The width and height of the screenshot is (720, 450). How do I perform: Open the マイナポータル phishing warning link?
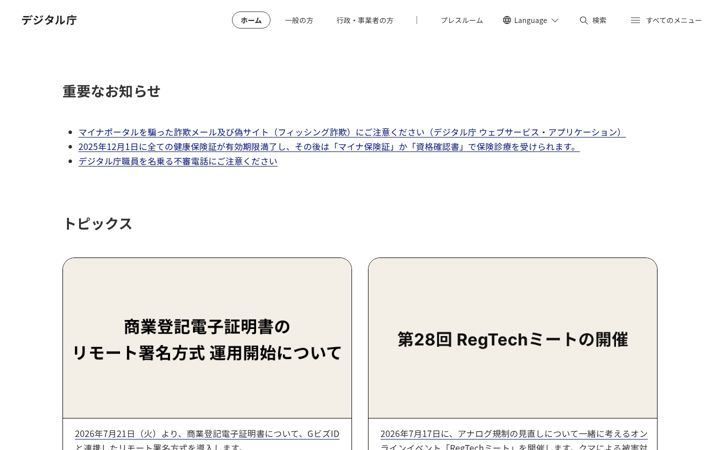(x=352, y=132)
